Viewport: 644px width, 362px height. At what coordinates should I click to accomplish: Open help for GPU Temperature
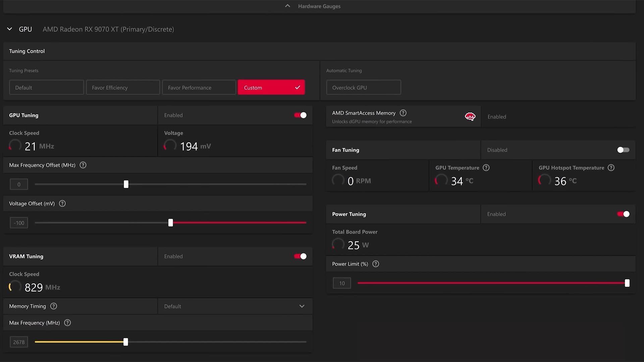[x=486, y=168]
